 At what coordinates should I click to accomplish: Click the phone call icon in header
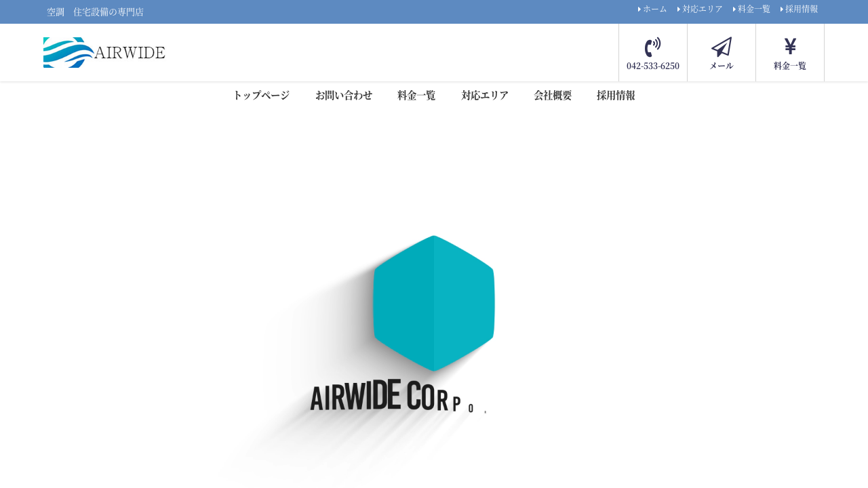click(652, 47)
